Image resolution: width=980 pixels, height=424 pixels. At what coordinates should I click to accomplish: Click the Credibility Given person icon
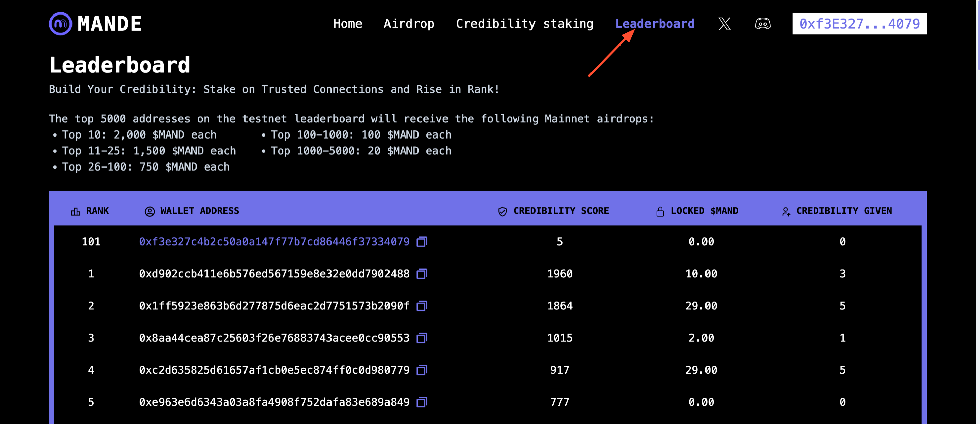pos(786,211)
